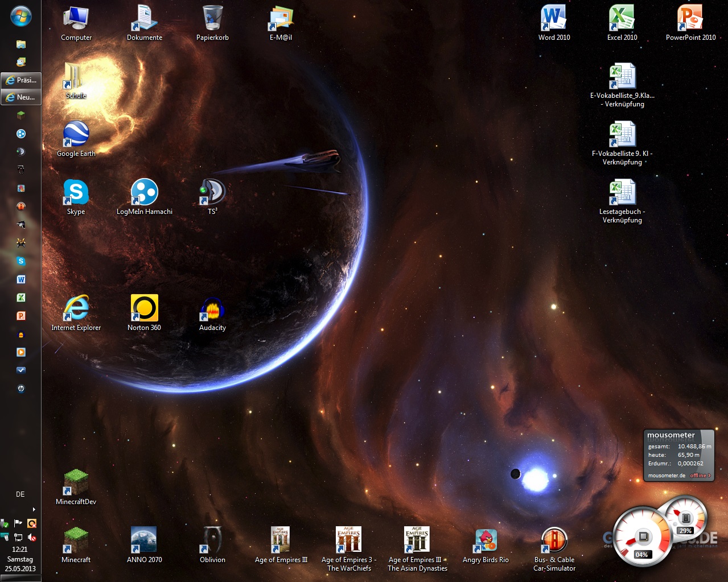Launch Audacity from the desktop

point(212,310)
